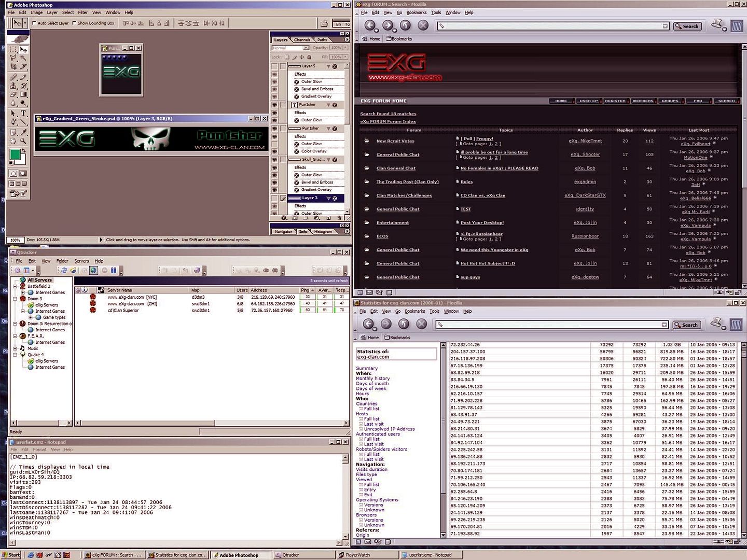This screenshot has height=560, width=747.
Task: Toggle Layer 3 visibility box
Action: click(274, 198)
